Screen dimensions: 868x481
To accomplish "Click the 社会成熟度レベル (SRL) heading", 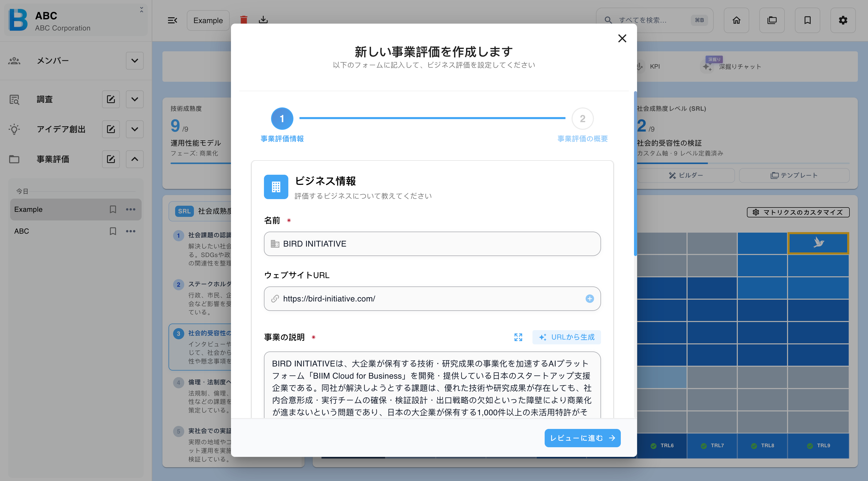I will (671, 108).
